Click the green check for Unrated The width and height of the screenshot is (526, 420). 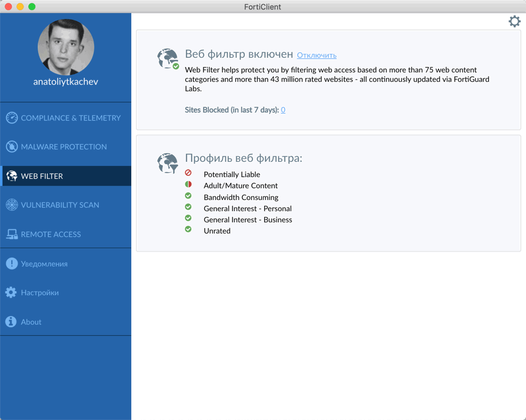188,229
